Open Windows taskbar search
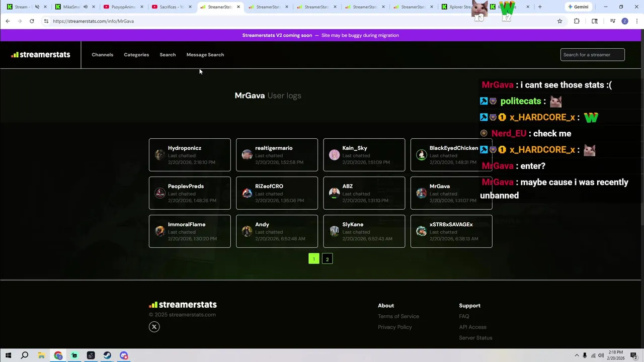 (24, 355)
